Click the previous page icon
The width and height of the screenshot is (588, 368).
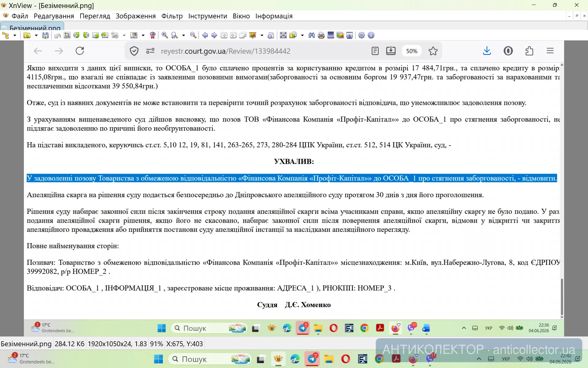[224, 35]
